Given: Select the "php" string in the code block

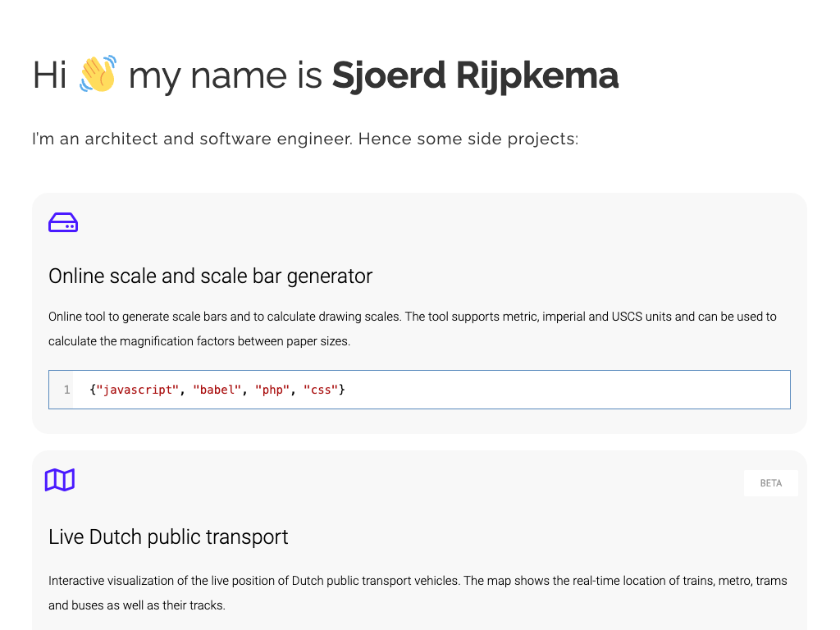Looking at the screenshot, I should click(x=272, y=390).
